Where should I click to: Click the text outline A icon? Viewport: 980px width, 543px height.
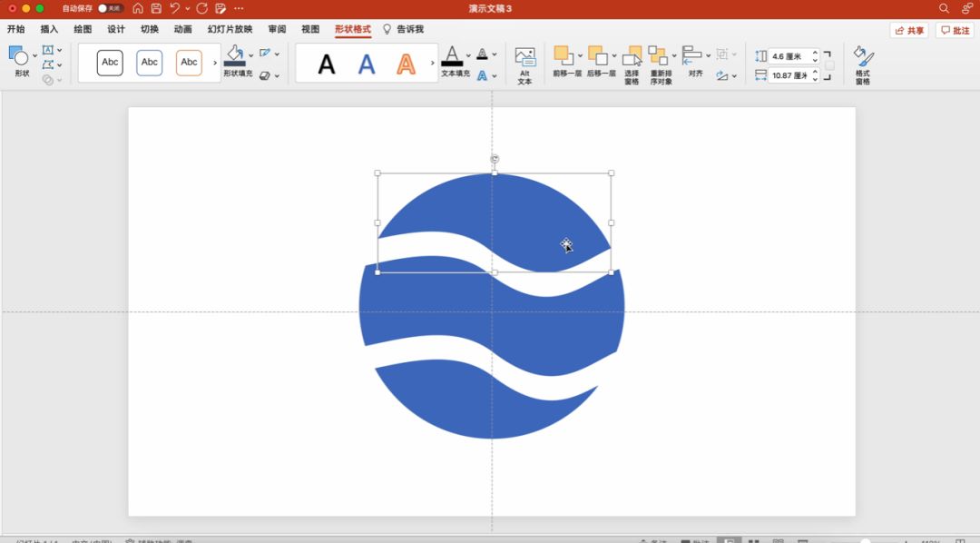tap(483, 54)
